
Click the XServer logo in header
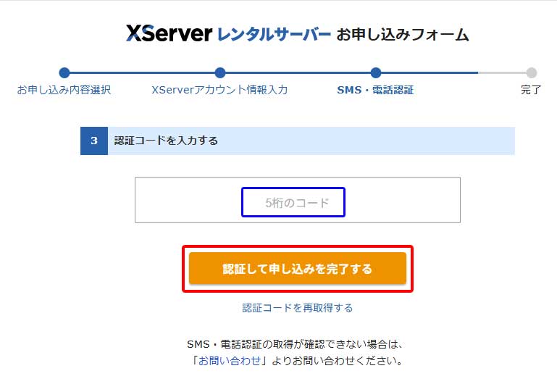[169, 33]
